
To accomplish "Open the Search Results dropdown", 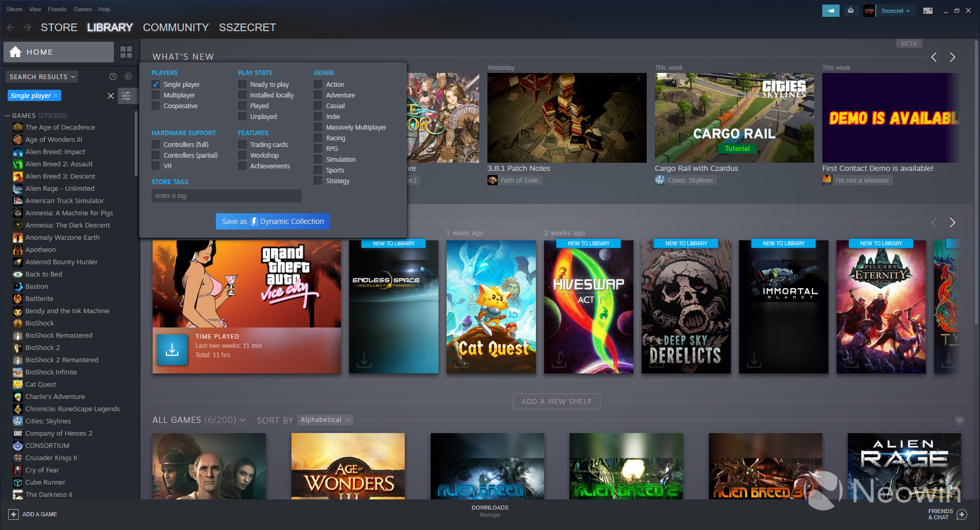I will tap(42, 77).
